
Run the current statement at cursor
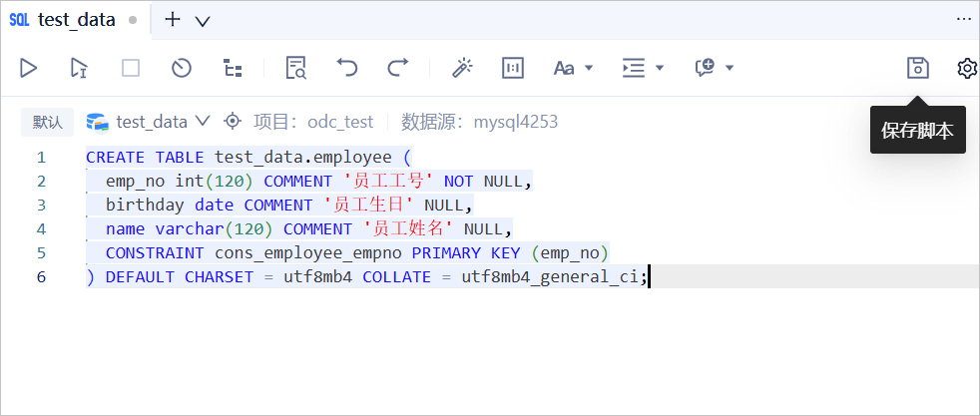click(79, 68)
